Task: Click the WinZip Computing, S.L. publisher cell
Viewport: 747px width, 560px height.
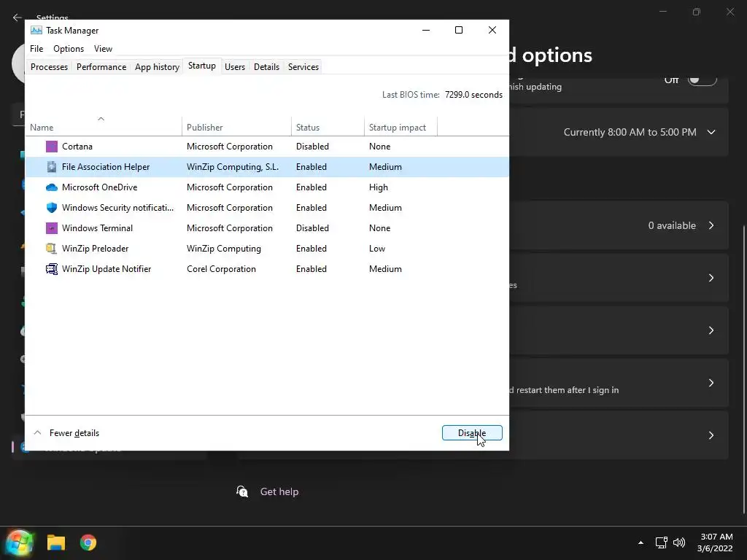Action: click(233, 167)
